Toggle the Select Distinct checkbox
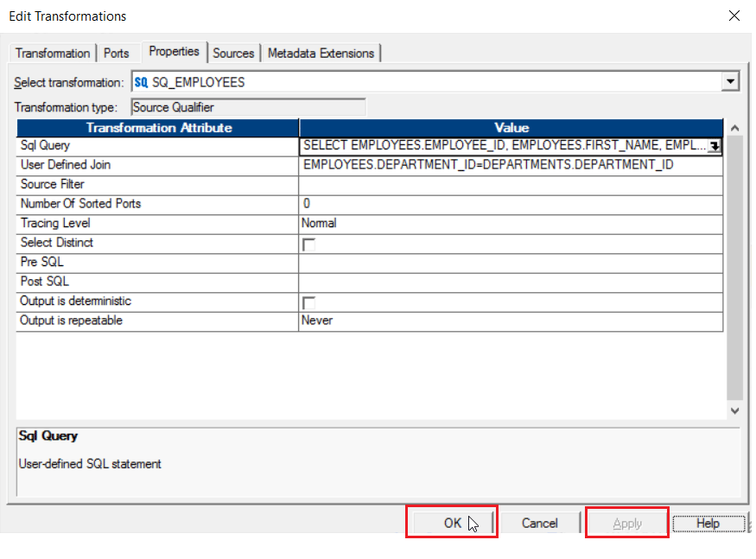The width and height of the screenshot is (756, 559). 308,245
